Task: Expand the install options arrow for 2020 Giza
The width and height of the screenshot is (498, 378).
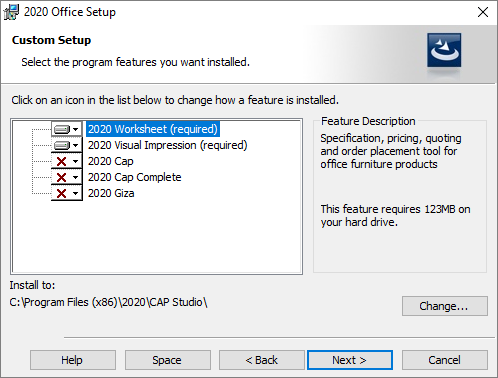Action: click(x=76, y=193)
